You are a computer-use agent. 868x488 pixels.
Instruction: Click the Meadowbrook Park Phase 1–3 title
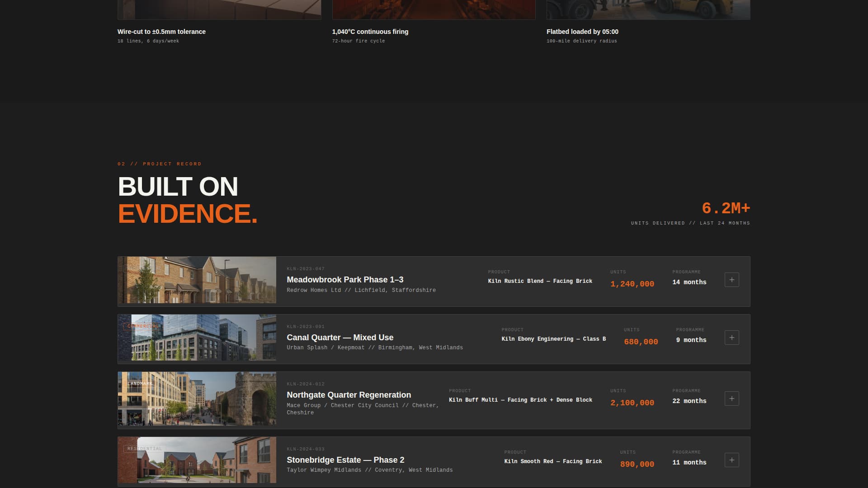344,280
